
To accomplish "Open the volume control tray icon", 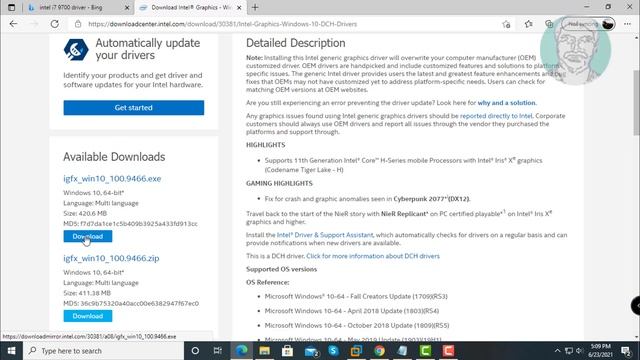I will click(x=579, y=351).
